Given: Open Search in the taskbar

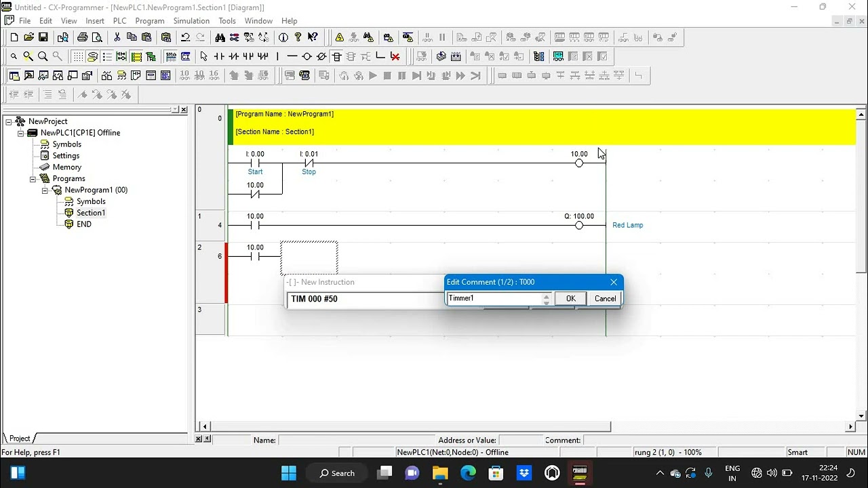Looking at the screenshot, I should [337, 473].
